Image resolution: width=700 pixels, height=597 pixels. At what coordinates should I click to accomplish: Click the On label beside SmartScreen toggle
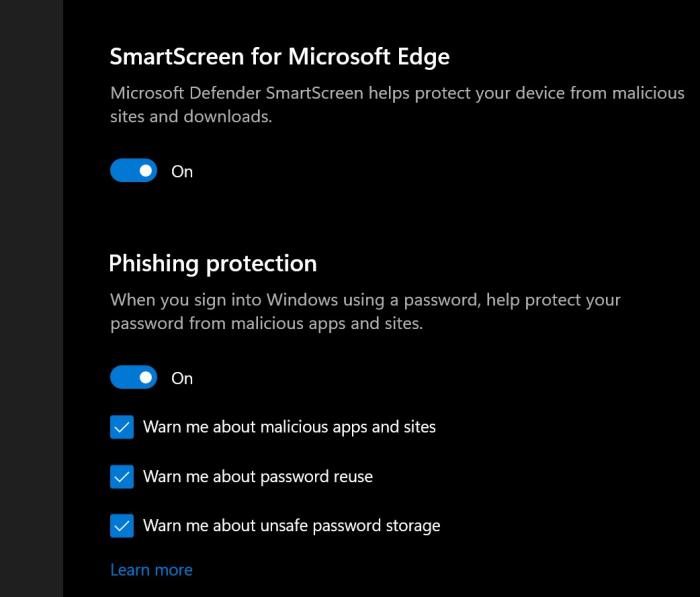182,171
